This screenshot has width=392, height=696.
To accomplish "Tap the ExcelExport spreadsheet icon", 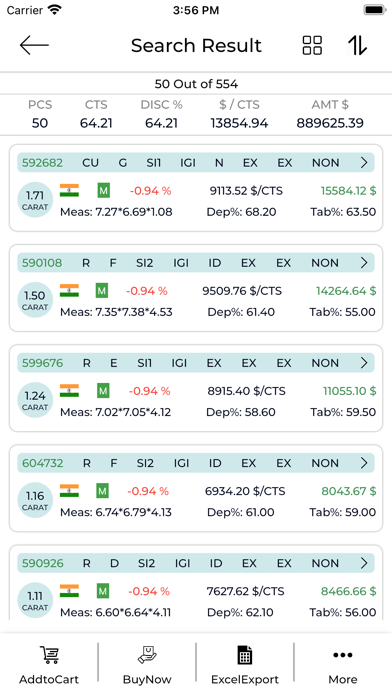I will click(x=245, y=655).
